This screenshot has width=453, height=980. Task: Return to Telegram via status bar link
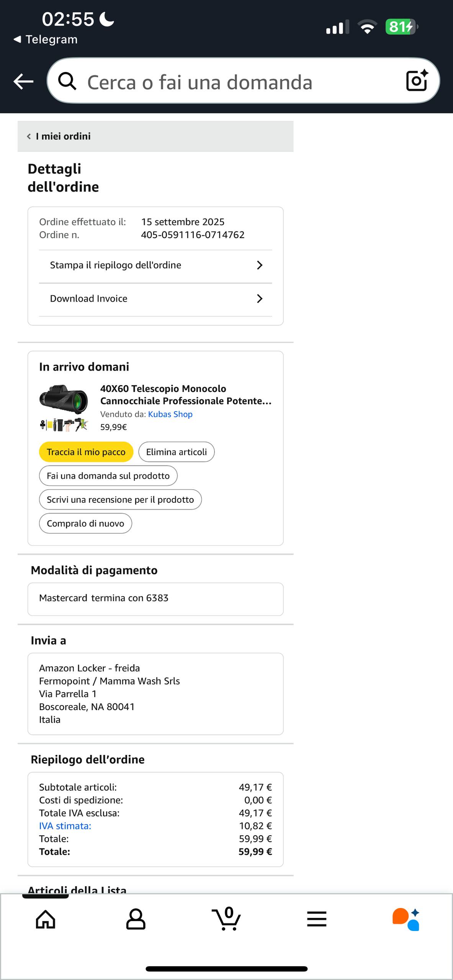click(x=46, y=39)
